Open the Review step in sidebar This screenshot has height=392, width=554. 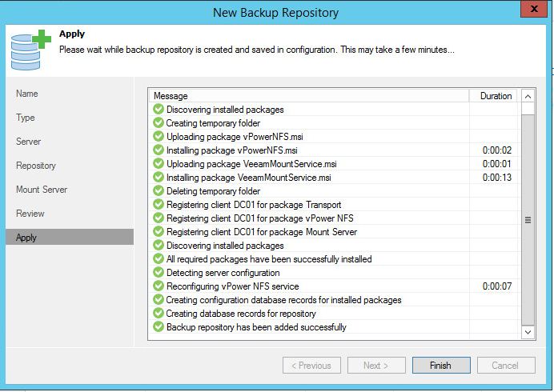point(30,214)
